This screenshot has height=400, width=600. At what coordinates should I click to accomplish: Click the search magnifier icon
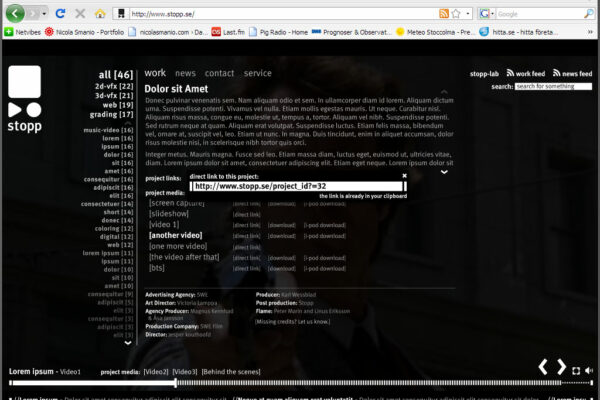point(589,14)
